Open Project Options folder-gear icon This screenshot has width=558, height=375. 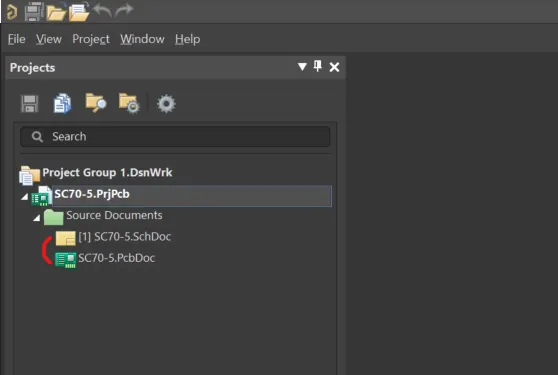pos(129,104)
